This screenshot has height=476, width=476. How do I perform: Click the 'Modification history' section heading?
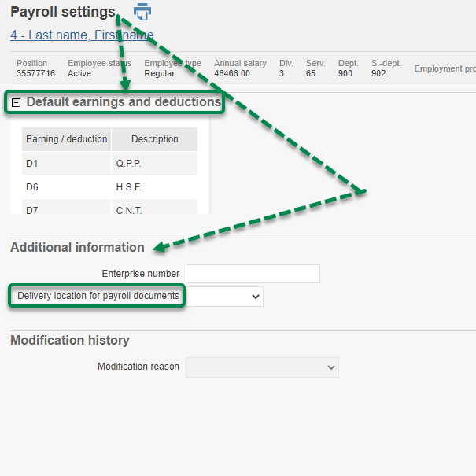[x=70, y=340]
